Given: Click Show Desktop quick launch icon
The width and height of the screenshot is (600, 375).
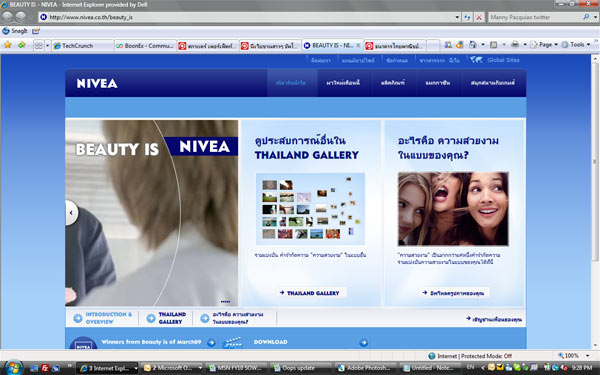Looking at the screenshot, I should coord(34,368).
